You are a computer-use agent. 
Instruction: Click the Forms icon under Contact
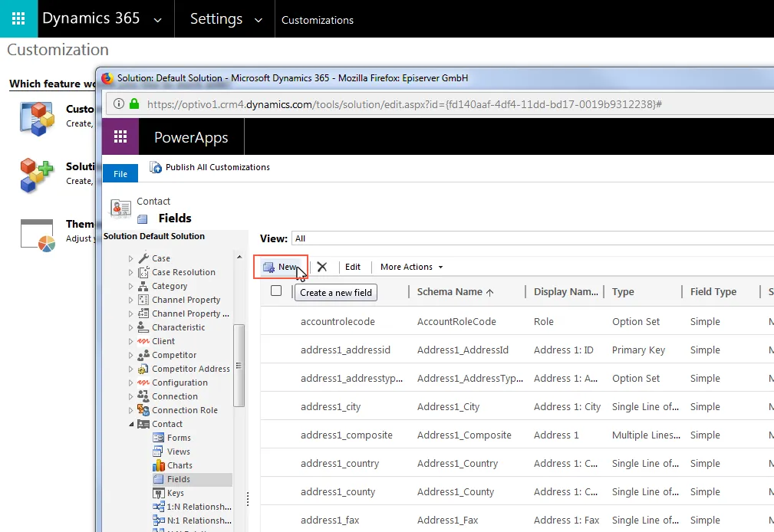coord(159,438)
